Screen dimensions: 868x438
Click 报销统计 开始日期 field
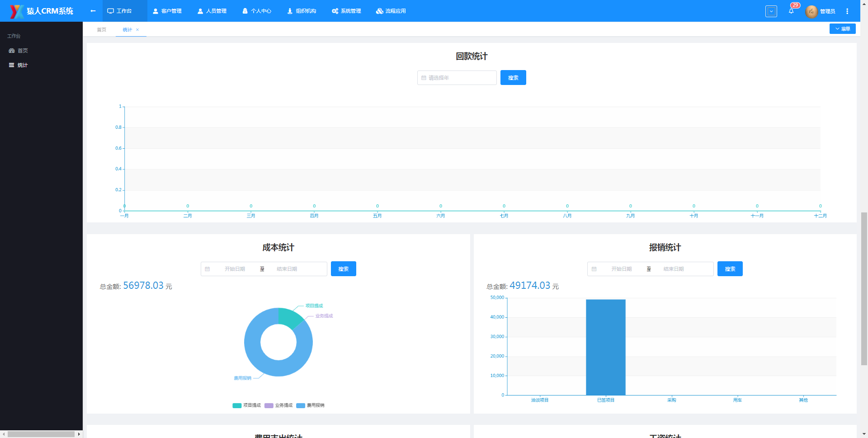coord(622,269)
